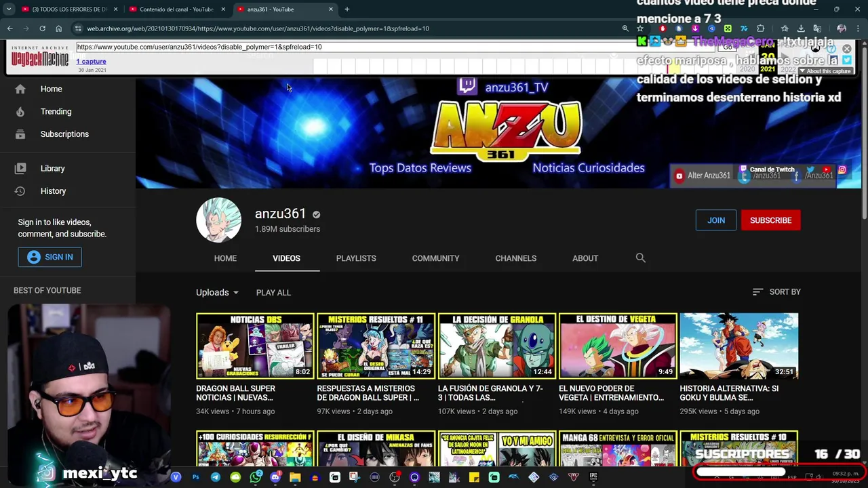Viewport: 868px width, 488px height.
Task: Open the History clock icon
Action: point(20,191)
